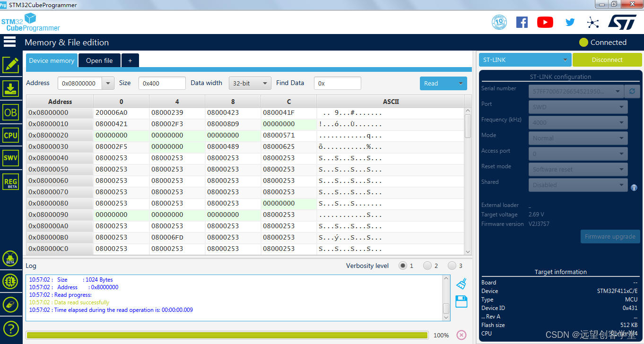The height and width of the screenshot is (344, 644).
Task: Open Erasing & Programming download icon
Action: click(x=10, y=89)
